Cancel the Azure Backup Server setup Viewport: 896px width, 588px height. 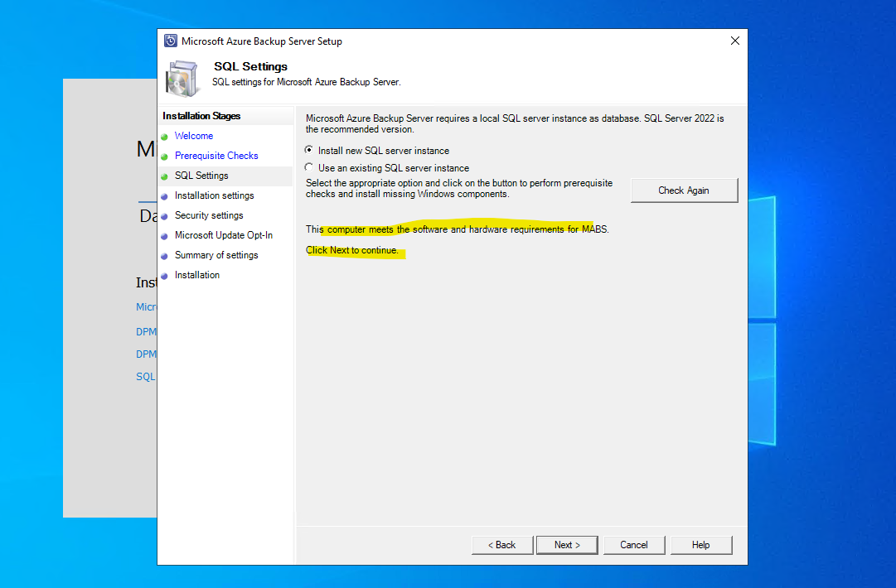tap(634, 545)
